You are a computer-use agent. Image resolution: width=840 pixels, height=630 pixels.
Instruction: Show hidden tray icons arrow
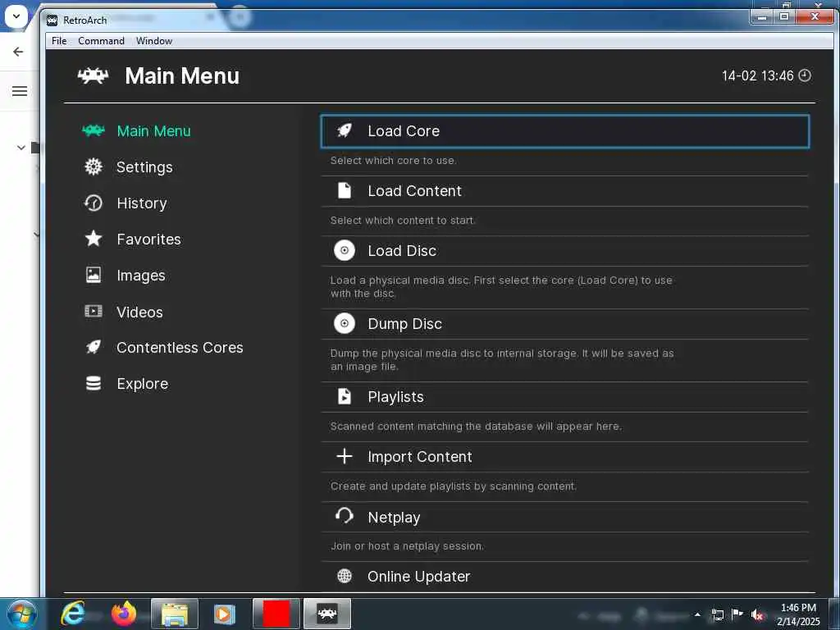[x=697, y=615]
